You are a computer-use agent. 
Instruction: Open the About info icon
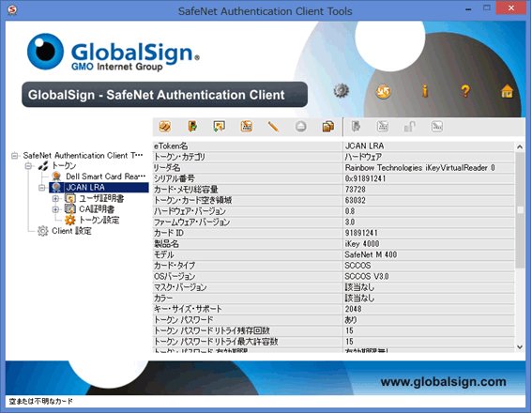click(424, 91)
